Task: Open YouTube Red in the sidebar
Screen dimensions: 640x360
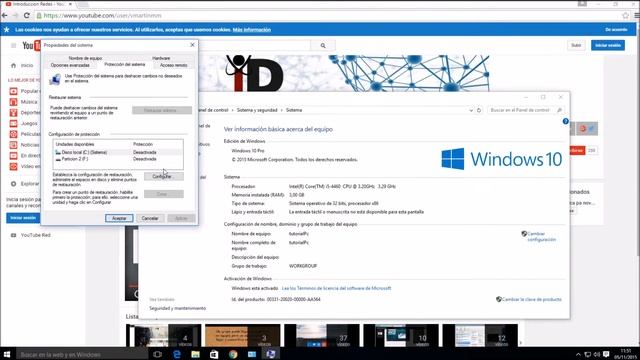Action: pyautogui.click(x=31, y=235)
